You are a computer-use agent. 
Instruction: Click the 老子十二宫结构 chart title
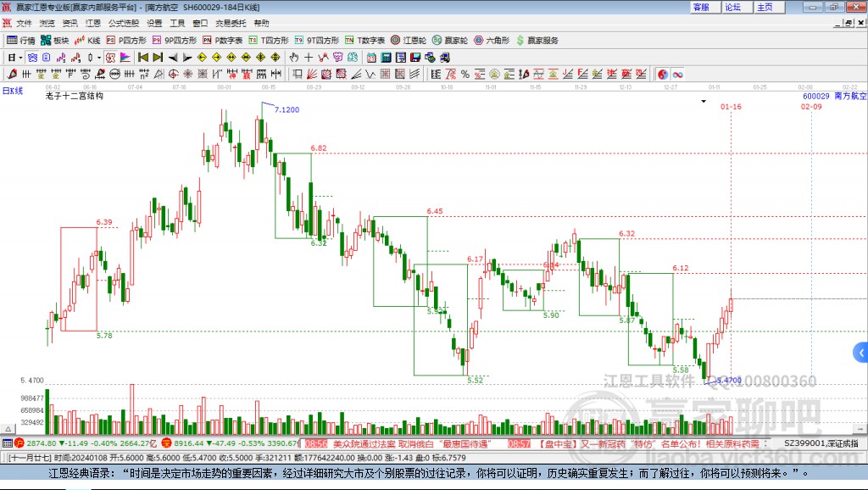click(x=75, y=96)
